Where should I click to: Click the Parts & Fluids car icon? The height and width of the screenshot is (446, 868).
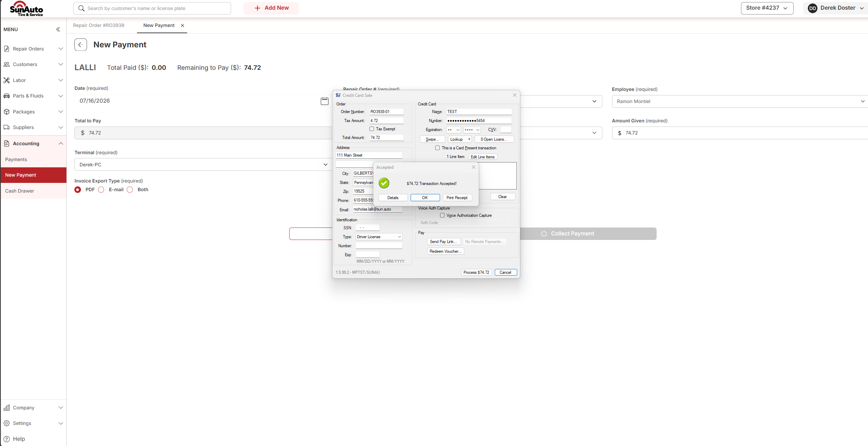pyautogui.click(x=7, y=96)
